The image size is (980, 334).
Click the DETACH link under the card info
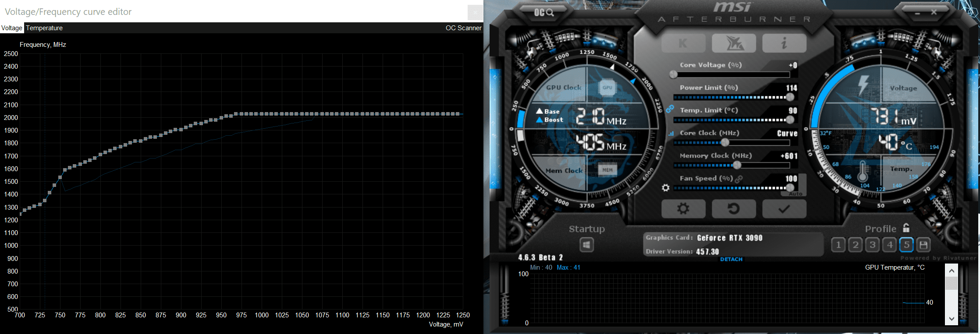[731, 259]
